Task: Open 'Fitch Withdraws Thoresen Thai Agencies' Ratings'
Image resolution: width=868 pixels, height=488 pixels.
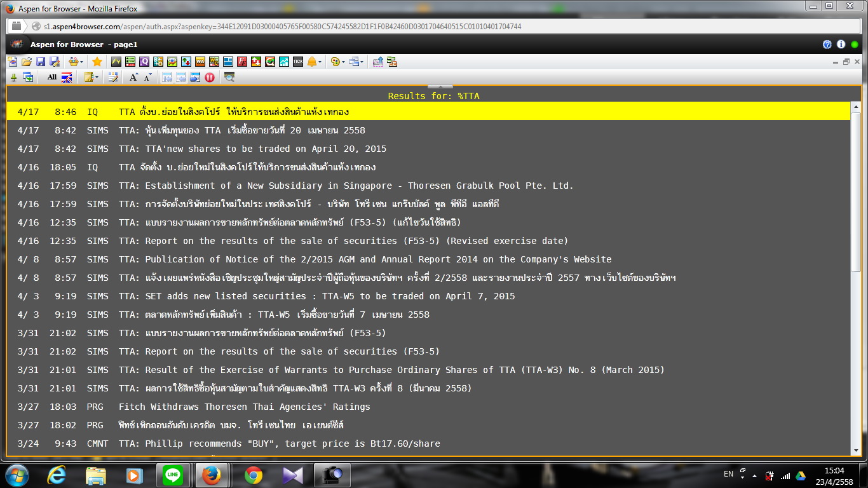Action: [429, 407]
